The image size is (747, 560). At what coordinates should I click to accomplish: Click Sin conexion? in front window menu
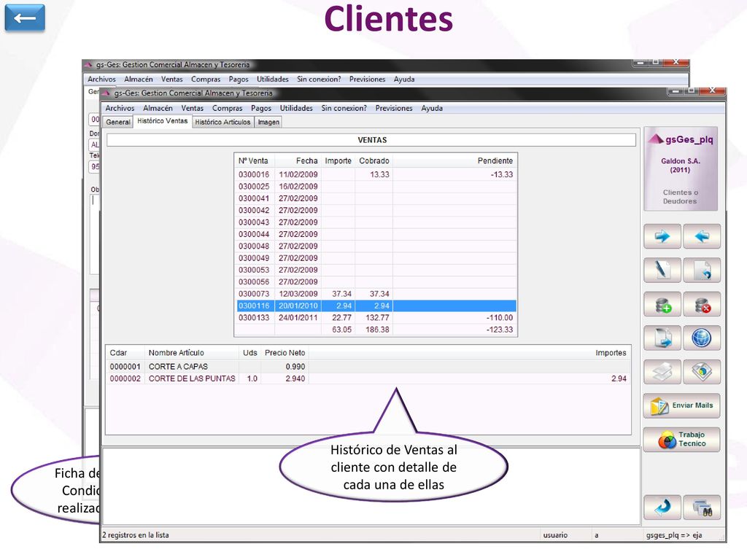click(344, 108)
